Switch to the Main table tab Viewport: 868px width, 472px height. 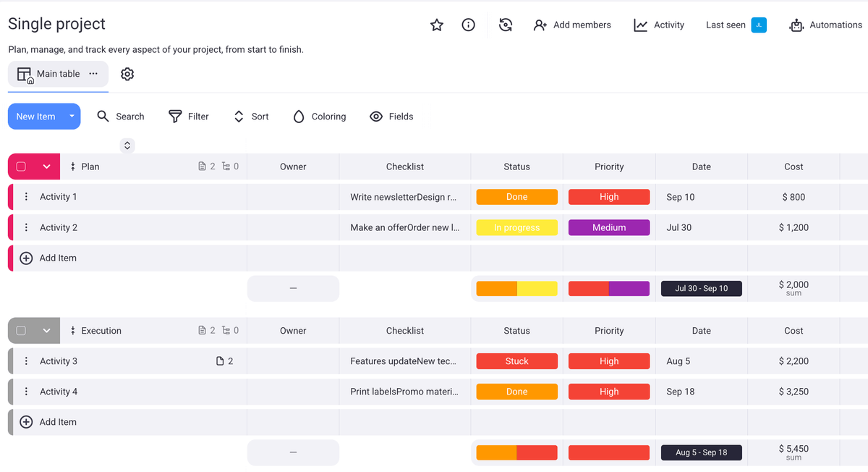click(x=49, y=74)
